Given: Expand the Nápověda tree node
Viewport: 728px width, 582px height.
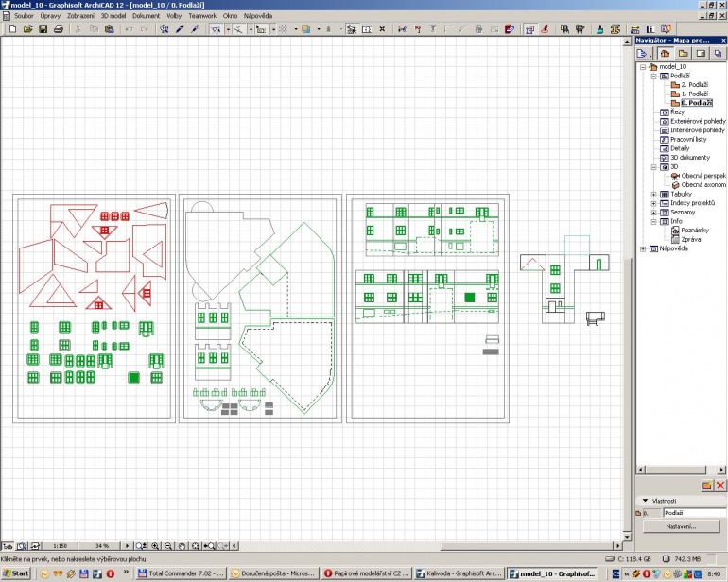Looking at the screenshot, I should (x=643, y=248).
